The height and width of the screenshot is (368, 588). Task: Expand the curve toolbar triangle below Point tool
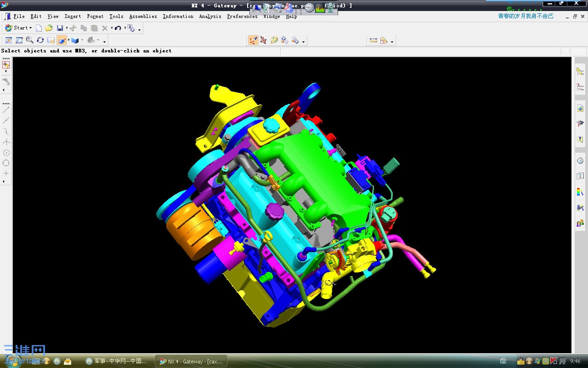[x=4, y=182]
